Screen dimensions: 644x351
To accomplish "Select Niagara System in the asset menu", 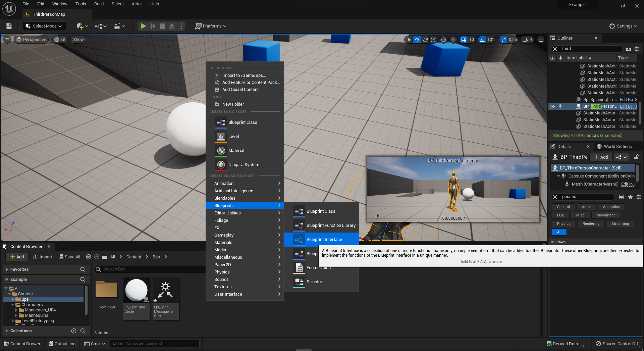I will [x=245, y=165].
